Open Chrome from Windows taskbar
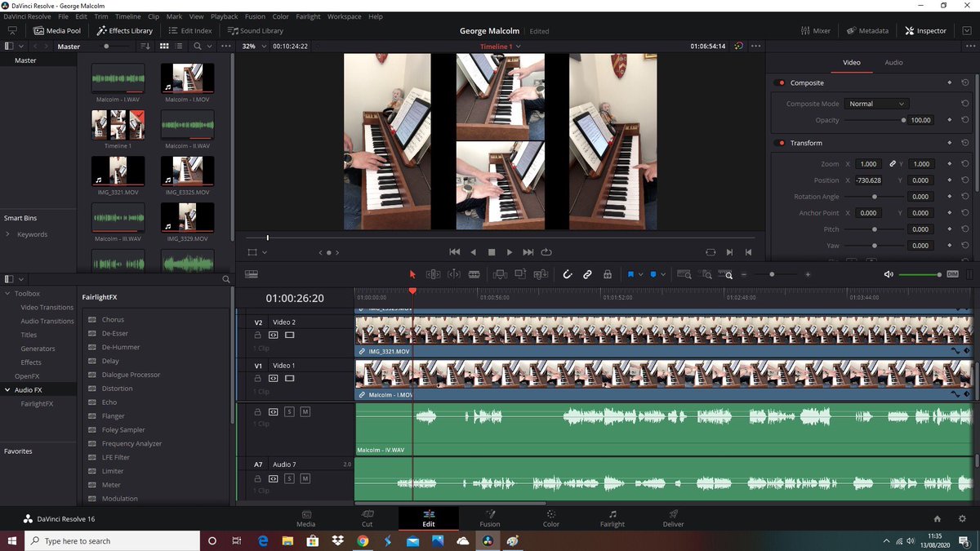 click(363, 540)
